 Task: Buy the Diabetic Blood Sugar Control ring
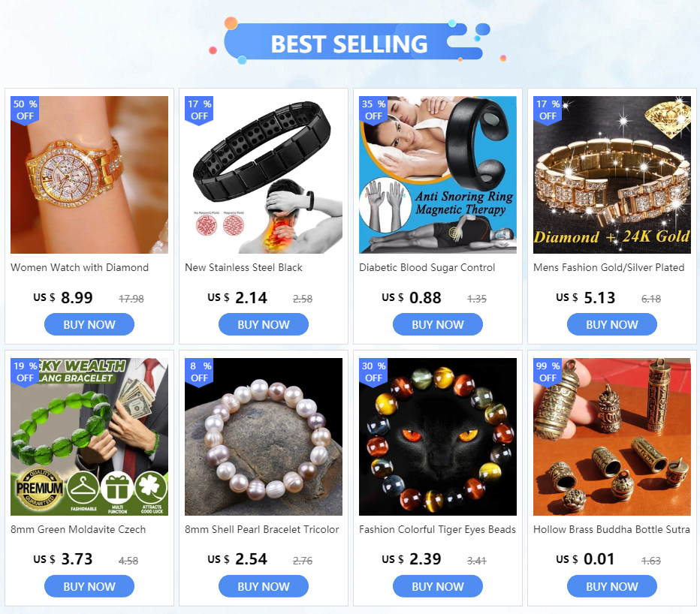pos(437,324)
